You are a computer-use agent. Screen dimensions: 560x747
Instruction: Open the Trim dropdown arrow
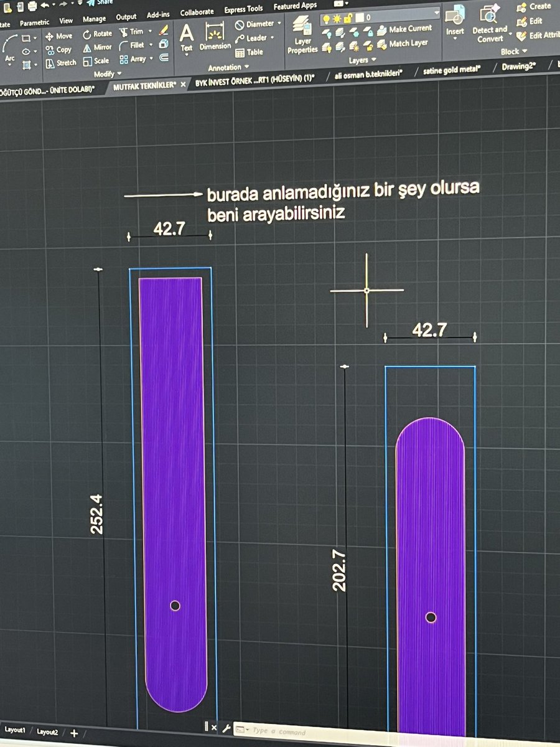pos(149,31)
